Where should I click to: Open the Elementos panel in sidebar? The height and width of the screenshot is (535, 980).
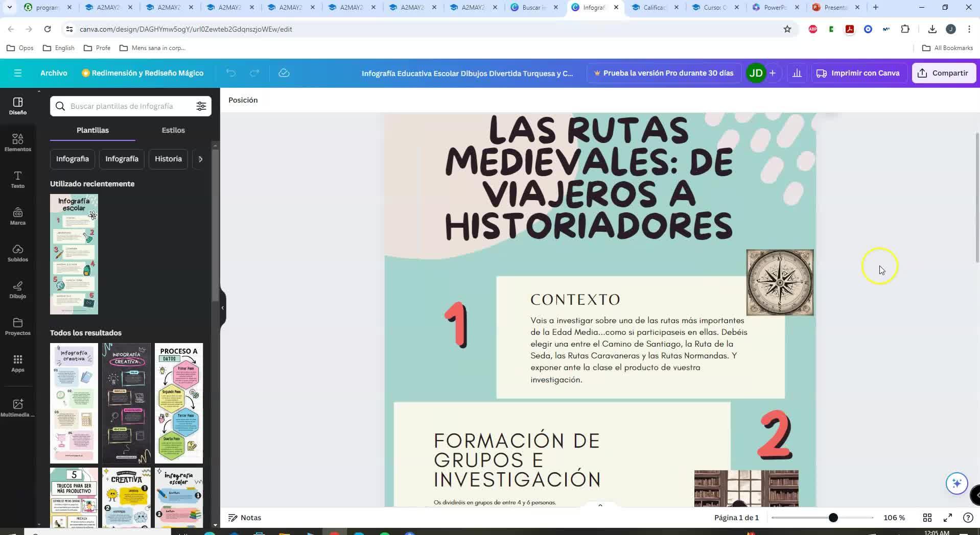pos(17,142)
